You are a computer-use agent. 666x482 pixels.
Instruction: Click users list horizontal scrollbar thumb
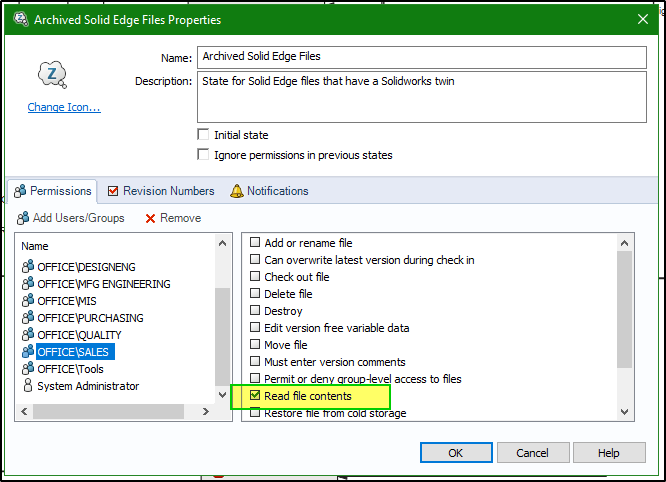pyautogui.click(x=108, y=412)
